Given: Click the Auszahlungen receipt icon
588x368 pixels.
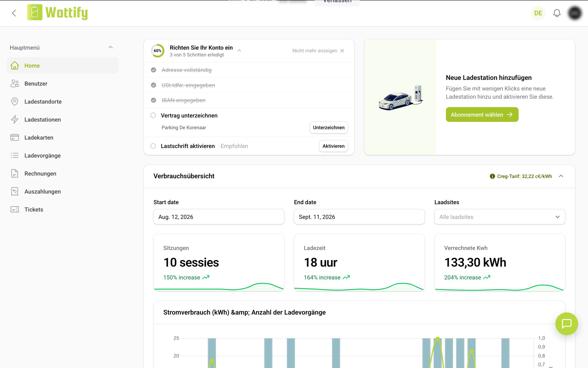Looking at the screenshot, I should tap(15, 191).
